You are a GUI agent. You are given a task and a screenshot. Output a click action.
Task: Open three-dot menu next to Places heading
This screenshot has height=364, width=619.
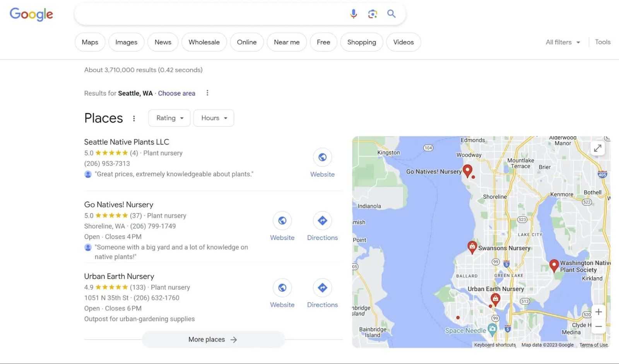coord(134,118)
